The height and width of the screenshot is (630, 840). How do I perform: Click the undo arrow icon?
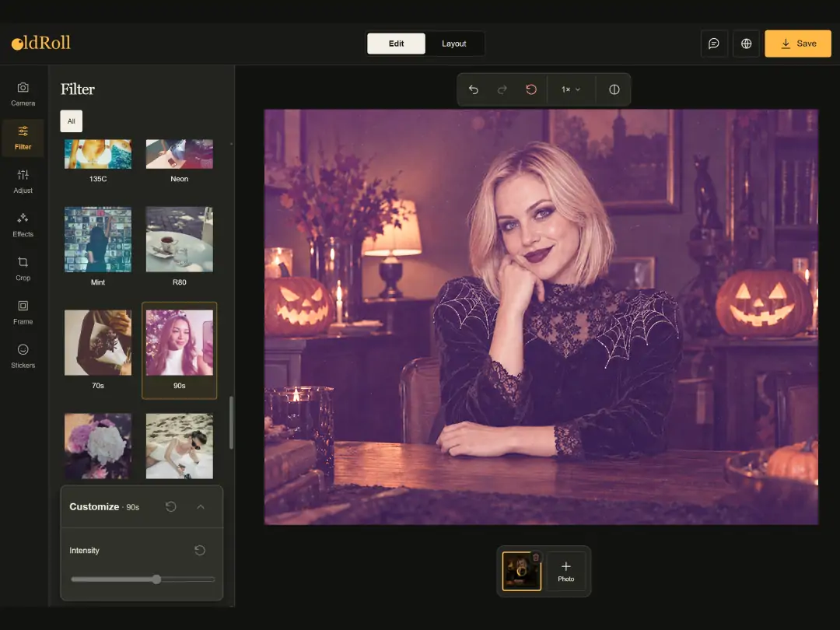pyautogui.click(x=474, y=89)
